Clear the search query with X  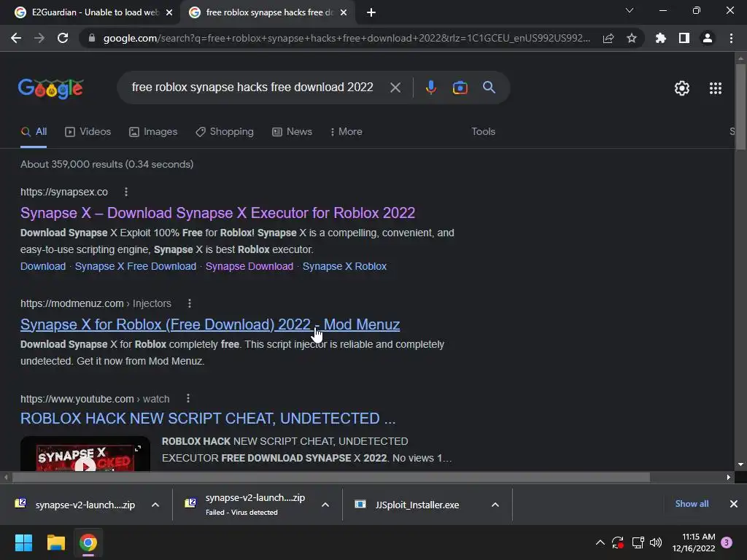[395, 87]
